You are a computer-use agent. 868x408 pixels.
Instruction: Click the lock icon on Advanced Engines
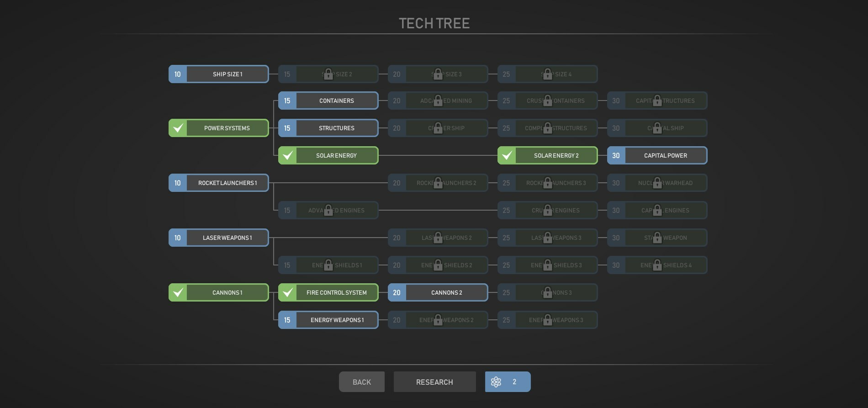pyautogui.click(x=328, y=210)
